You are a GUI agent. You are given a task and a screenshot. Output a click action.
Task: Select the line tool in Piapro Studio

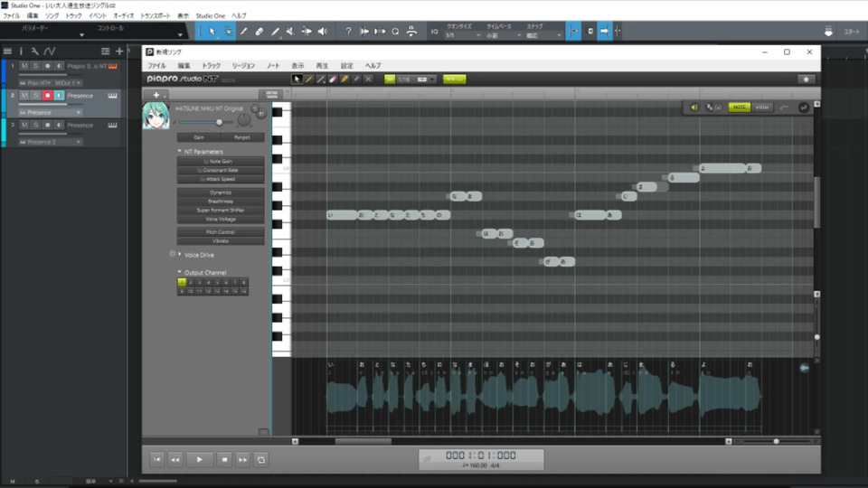pyautogui.click(x=320, y=80)
